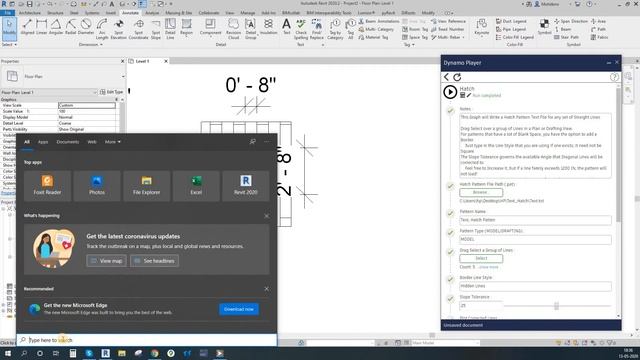640x360 pixels.
Task: Click Download now for Microsoft Edge
Action: pyautogui.click(x=239, y=309)
